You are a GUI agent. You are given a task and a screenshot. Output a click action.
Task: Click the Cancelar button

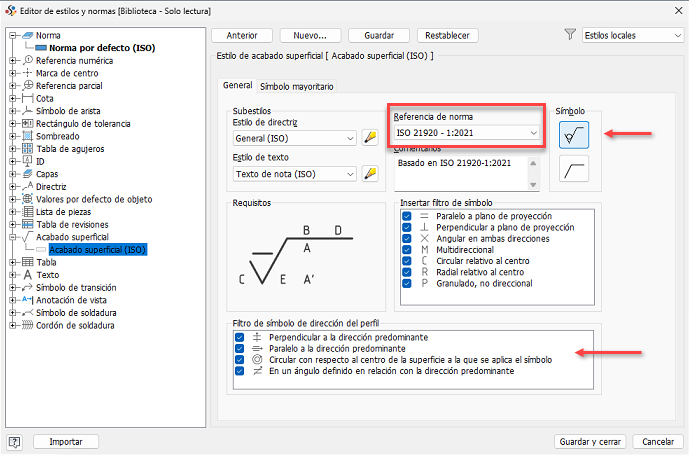pos(658,442)
